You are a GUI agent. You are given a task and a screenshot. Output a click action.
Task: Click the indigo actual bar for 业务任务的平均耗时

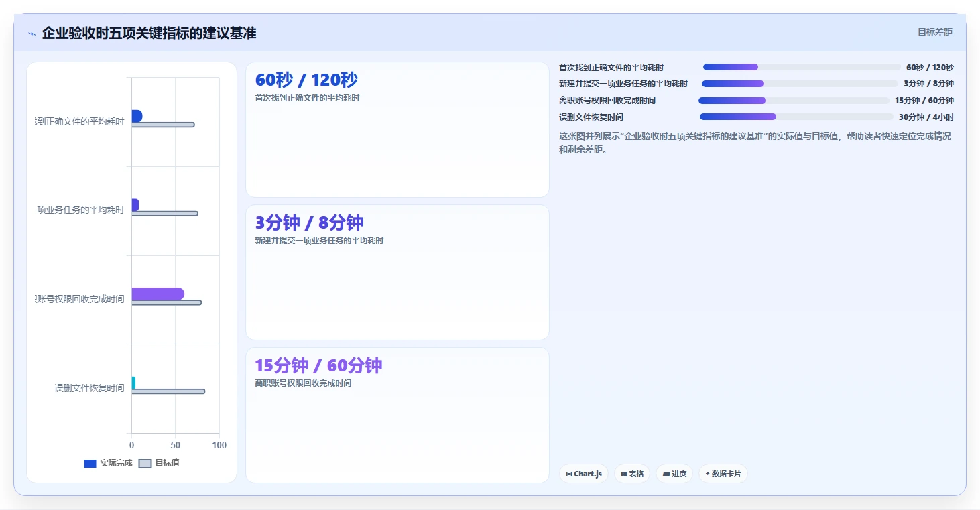click(x=135, y=205)
